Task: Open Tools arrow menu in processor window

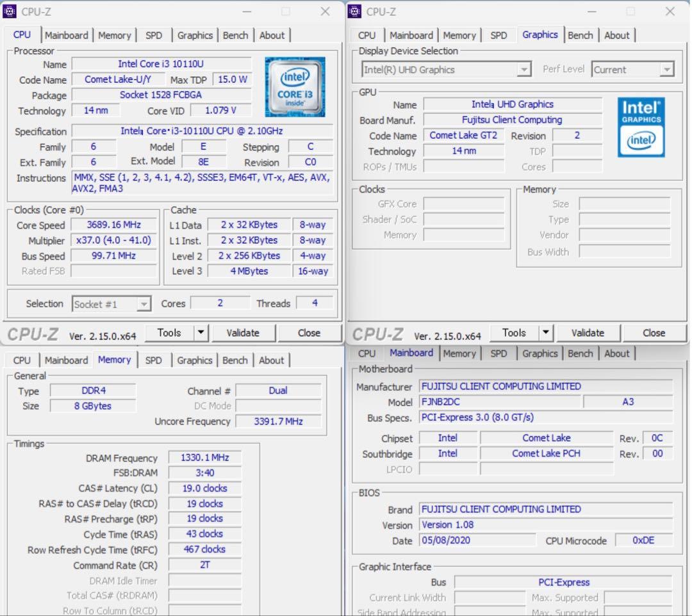Action: coord(201,332)
